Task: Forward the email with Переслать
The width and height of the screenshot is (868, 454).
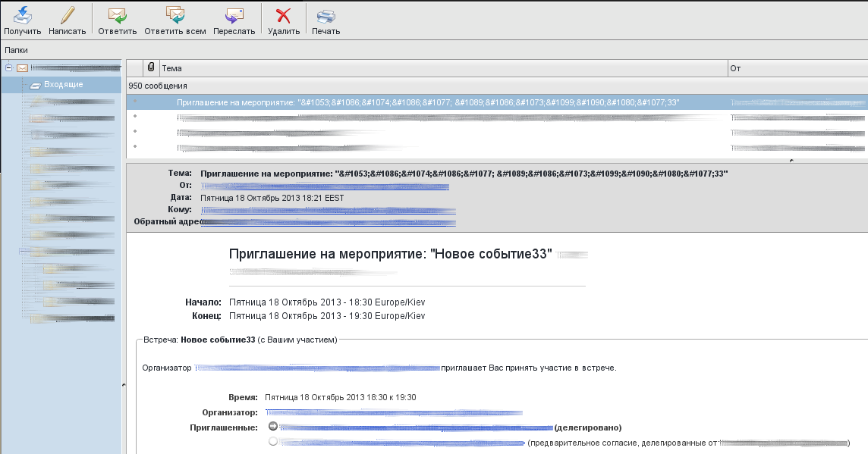Action: pyautogui.click(x=234, y=15)
